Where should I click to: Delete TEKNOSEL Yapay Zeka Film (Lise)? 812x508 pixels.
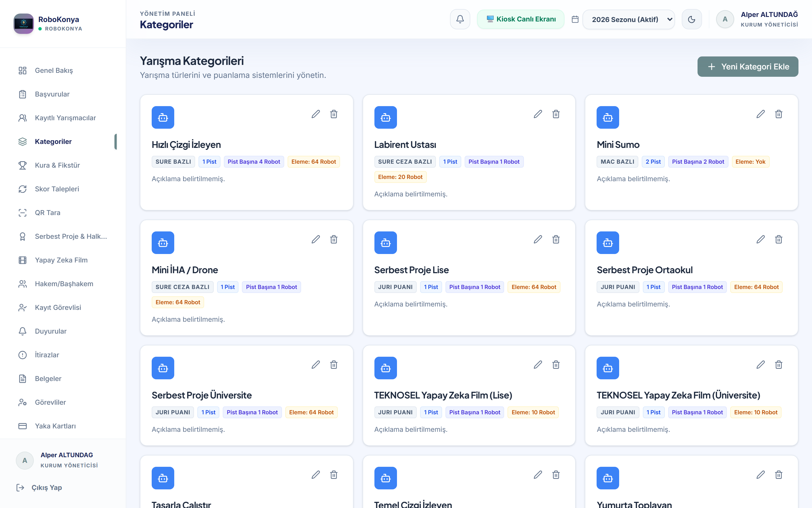(x=556, y=365)
